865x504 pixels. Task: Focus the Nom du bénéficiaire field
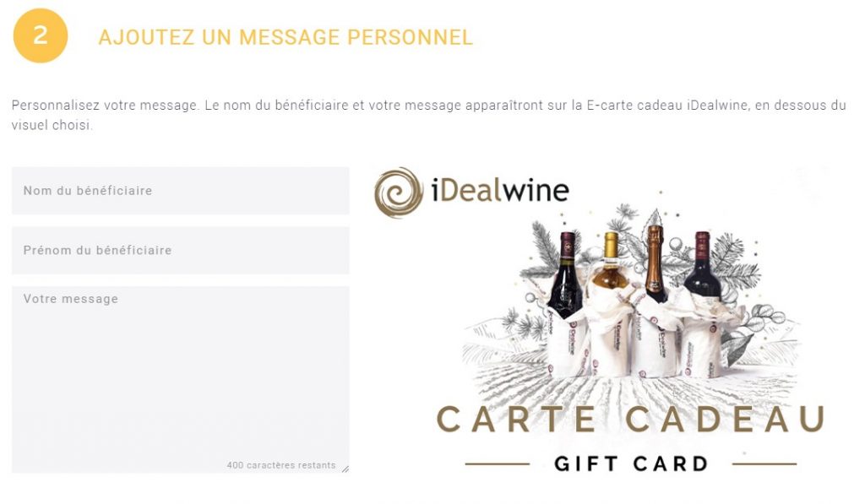tap(181, 191)
